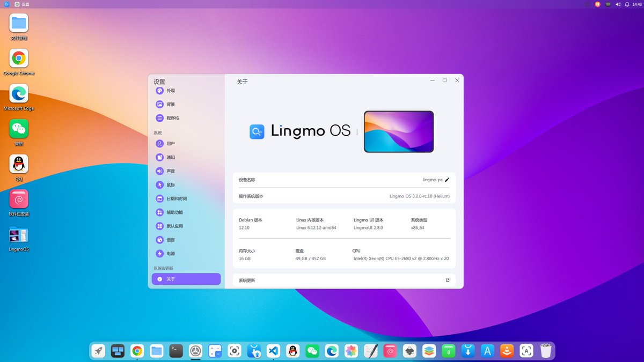Go to 语言 language settings
The width and height of the screenshot is (644, 362).
coord(186,240)
